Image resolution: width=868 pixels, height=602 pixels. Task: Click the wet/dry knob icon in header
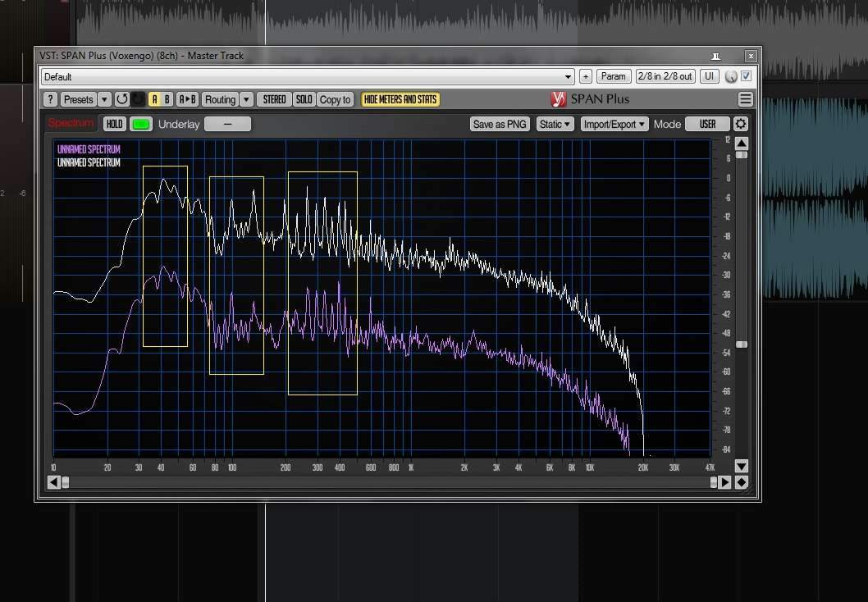point(731,76)
